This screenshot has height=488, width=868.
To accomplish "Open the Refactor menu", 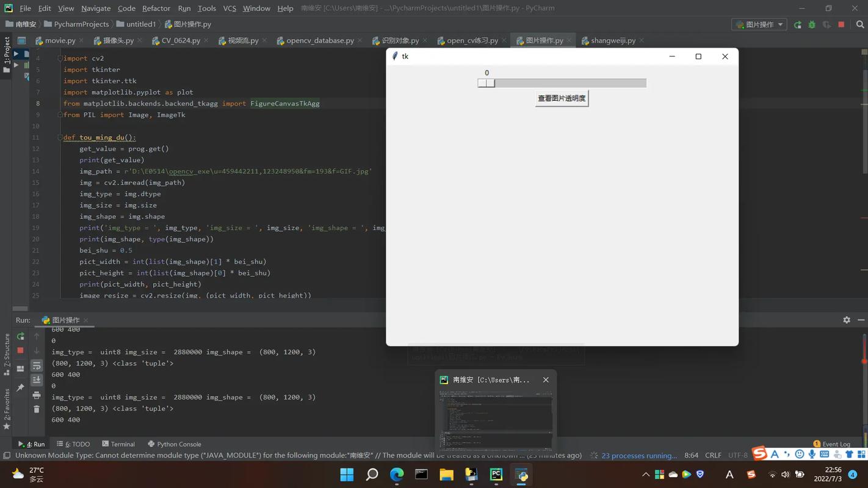I will click(x=156, y=9).
